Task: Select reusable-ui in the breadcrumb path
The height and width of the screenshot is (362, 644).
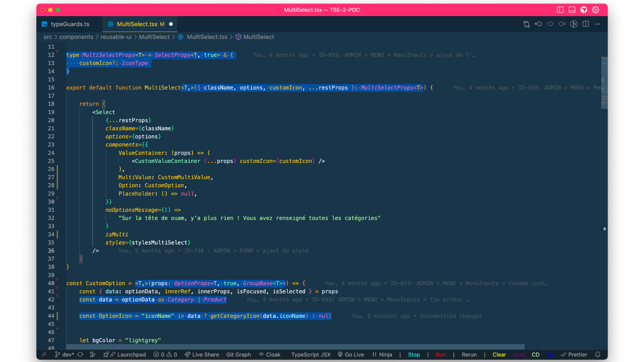Action: click(116, 37)
